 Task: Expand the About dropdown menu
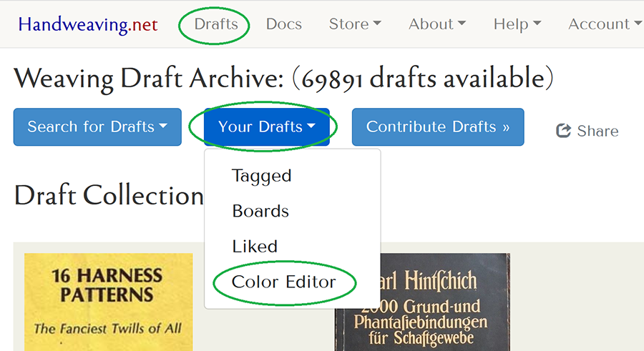[x=436, y=24]
